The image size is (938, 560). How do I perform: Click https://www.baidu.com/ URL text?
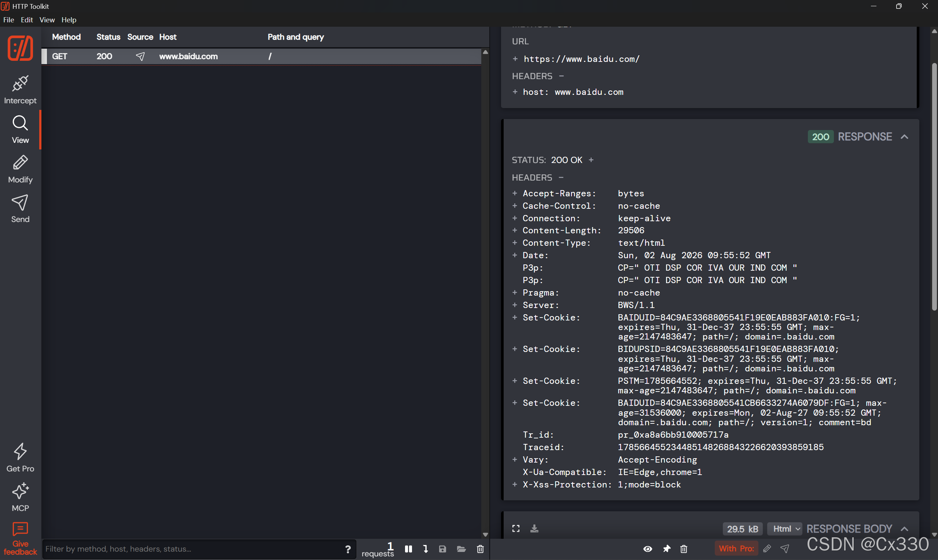pyautogui.click(x=581, y=59)
